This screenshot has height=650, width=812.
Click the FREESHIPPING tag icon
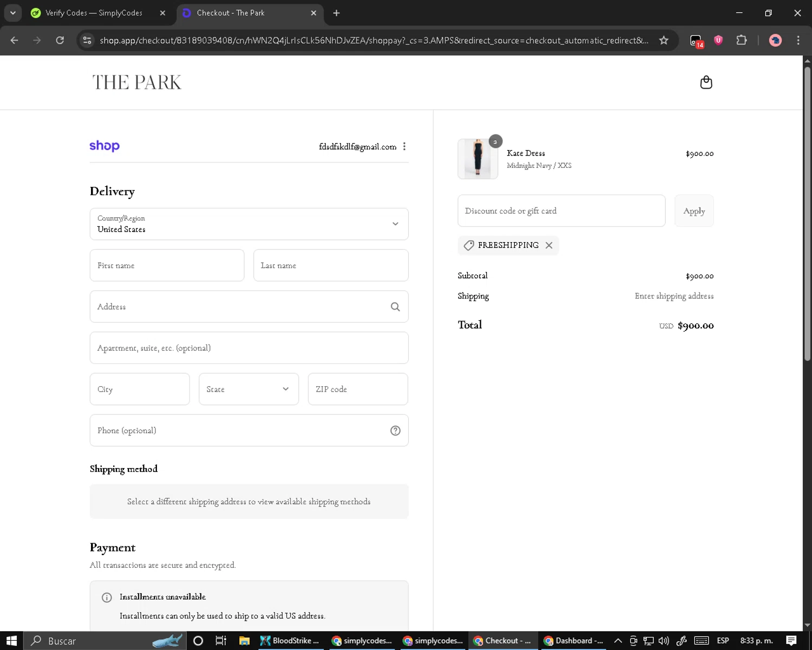coord(469,245)
